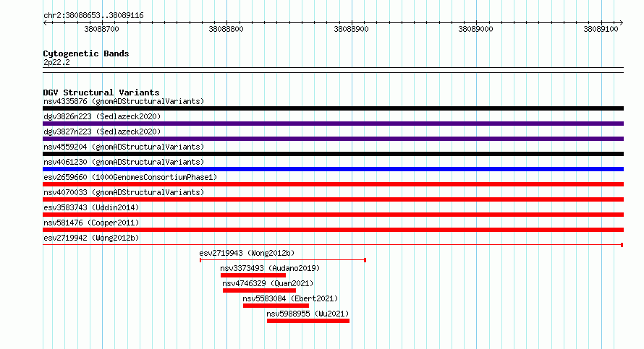Image resolution: width=644 pixels, height=349 pixels.
Task: Select the black bar for nsv4335876
Action: [333, 108]
